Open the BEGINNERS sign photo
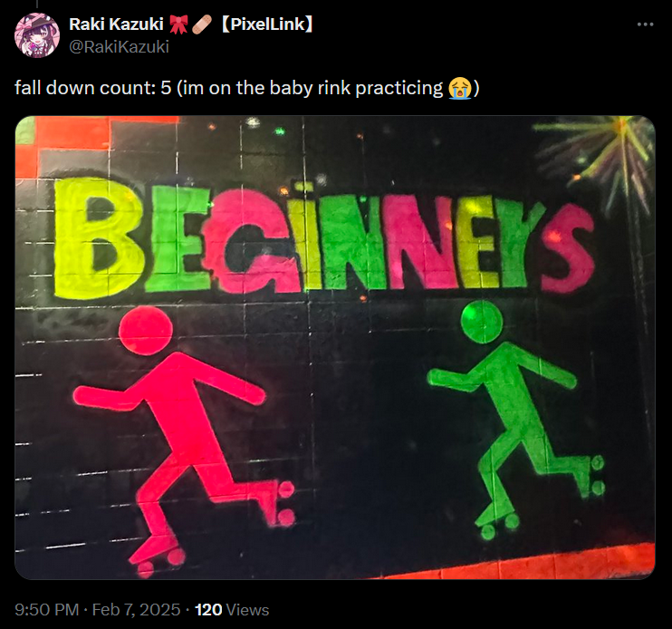This screenshot has height=629, width=672. click(335, 363)
